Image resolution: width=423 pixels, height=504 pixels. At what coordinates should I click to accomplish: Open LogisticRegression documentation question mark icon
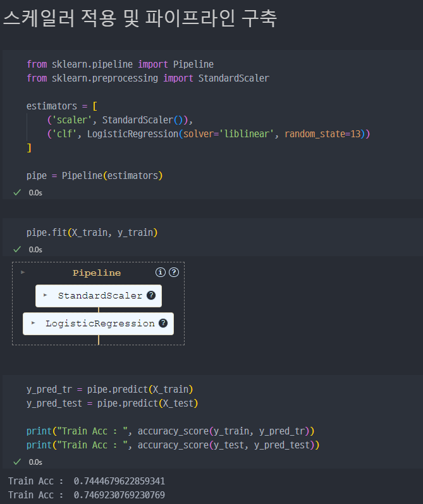(x=163, y=323)
